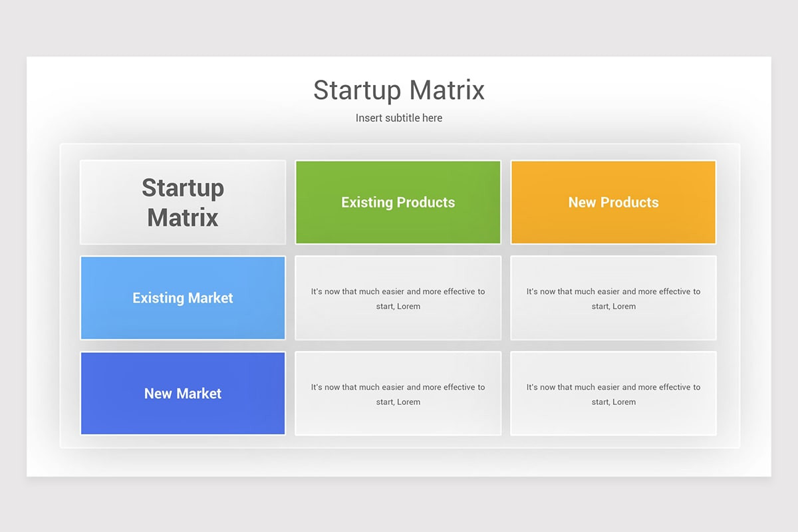Click the word "Startup" in the slide title
The image size is (798, 532).
[358, 90]
